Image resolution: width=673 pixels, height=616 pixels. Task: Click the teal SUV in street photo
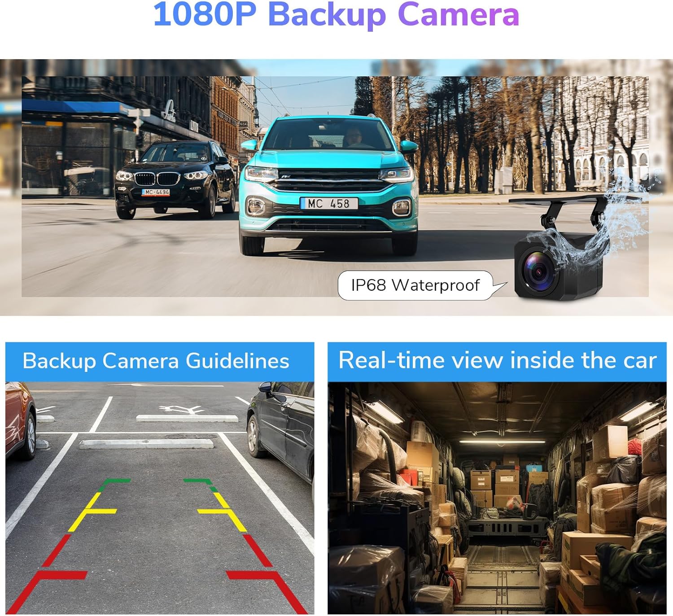tap(329, 184)
